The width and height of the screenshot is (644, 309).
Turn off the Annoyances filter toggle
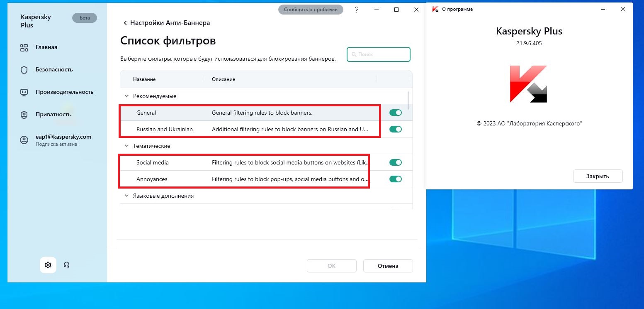pos(396,179)
